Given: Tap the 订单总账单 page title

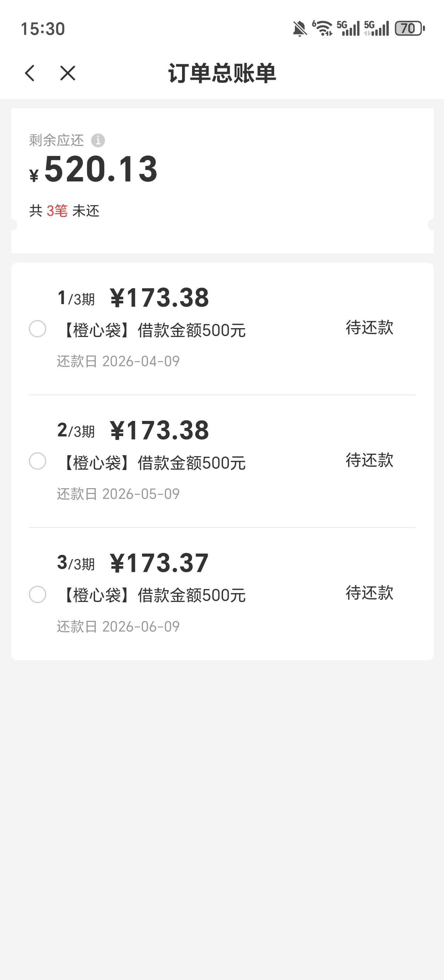Looking at the screenshot, I should (x=222, y=73).
